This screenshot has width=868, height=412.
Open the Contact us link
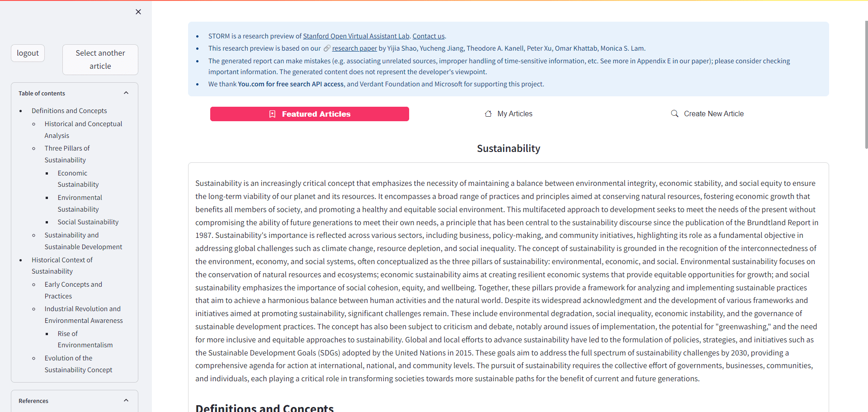pyautogui.click(x=429, y=36)
